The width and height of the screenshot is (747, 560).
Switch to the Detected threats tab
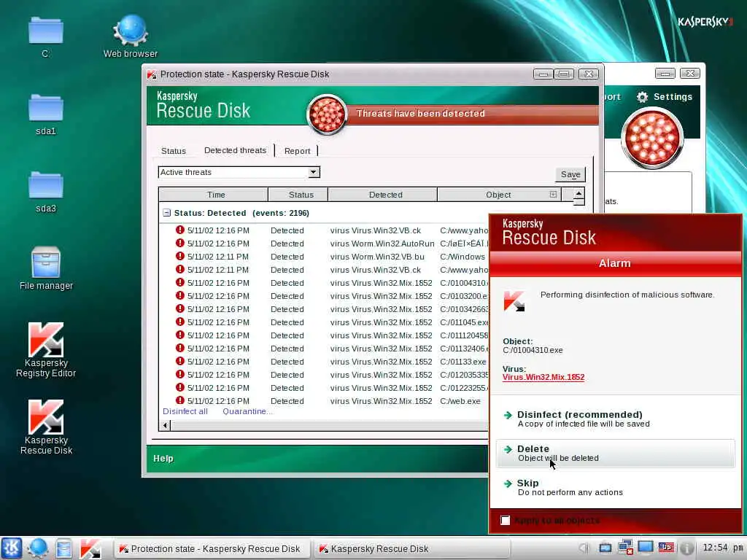[236, 150]
